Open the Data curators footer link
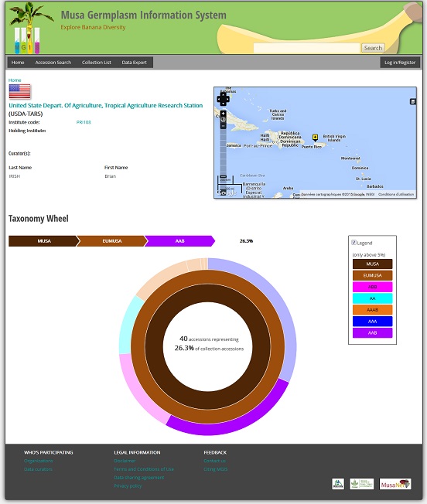Screen dimensions: 427x504 tap(38, 469)
